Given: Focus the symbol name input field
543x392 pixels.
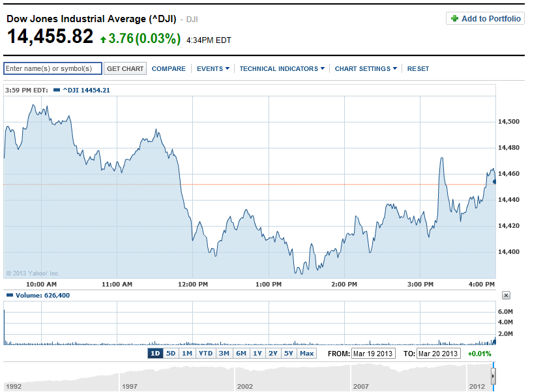Looking at the screenshot, I should 53,68.
